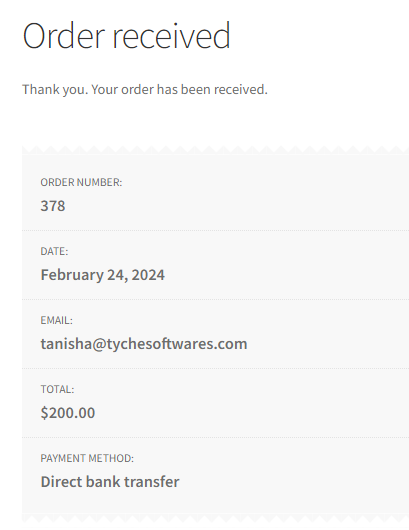This screenshot has width=409, height=530.
Task: Select order number 378
Action: 53,206
